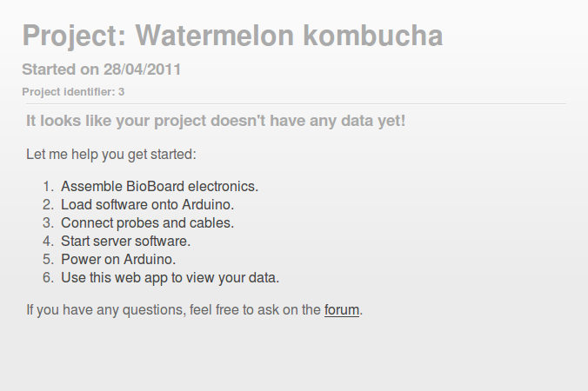Click list number 5 marker

pyautogui.click(x=48, y=259)
